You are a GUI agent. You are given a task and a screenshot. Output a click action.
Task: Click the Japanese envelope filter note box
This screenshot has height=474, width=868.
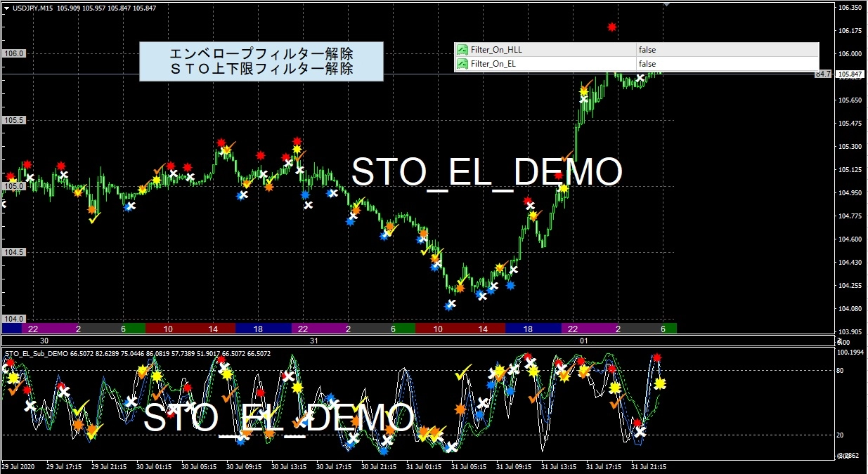[x=261, y=61]
